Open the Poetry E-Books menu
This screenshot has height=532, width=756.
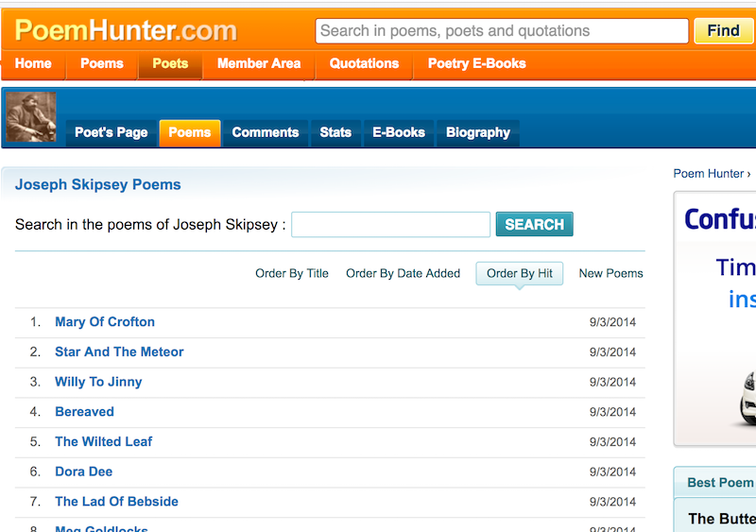click(x=476, y=63)
